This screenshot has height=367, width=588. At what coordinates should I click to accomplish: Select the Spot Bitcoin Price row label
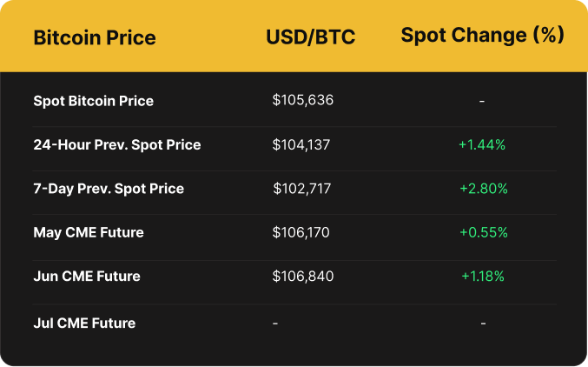93,101
